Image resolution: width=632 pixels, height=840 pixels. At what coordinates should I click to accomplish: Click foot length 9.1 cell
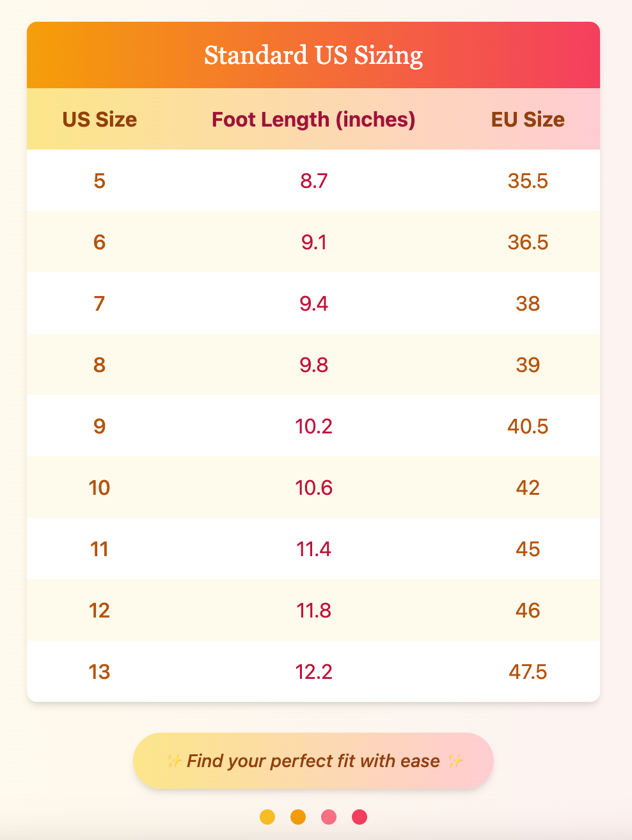point(313,242)
